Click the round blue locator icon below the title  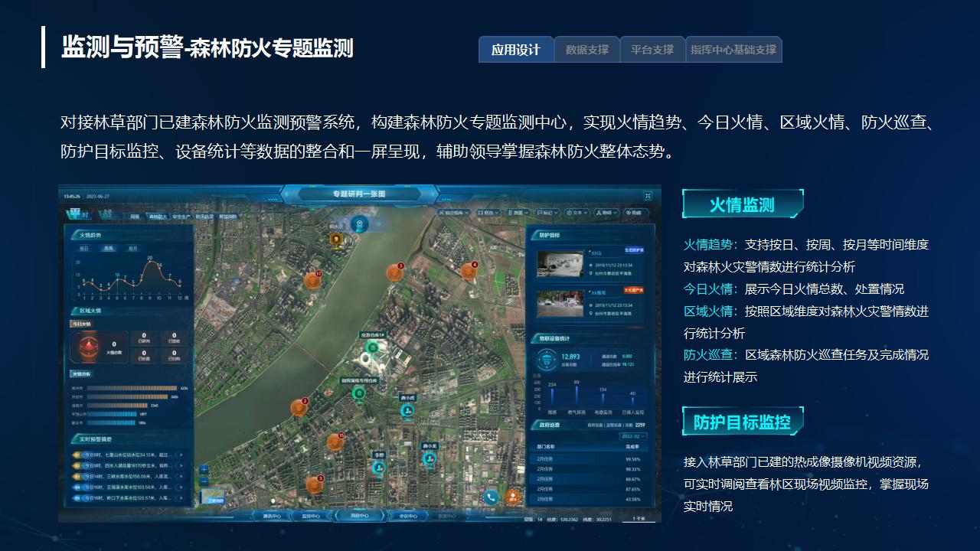click(358, 223)
